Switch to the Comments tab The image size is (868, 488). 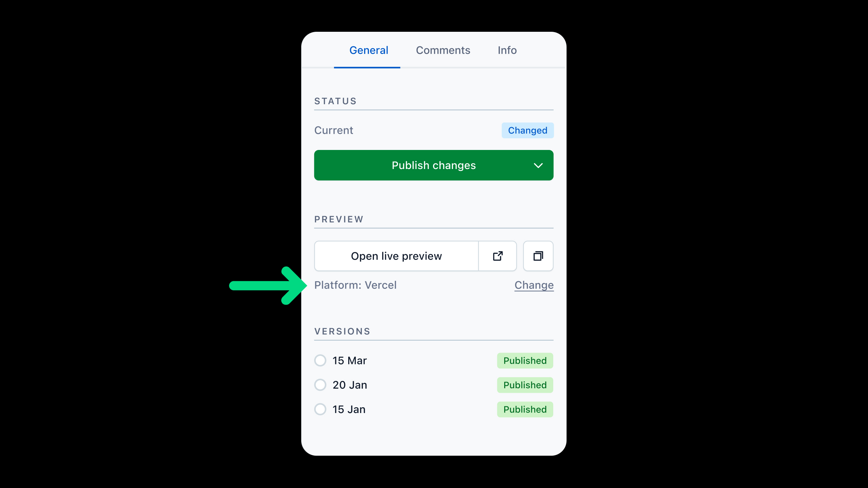click(443, 50)
